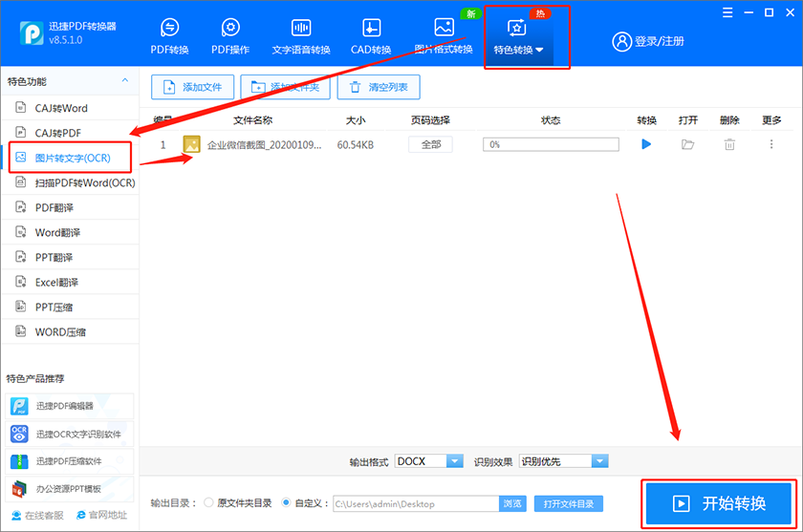The width and height of the screenshot is (803, 532).
Task: Open the 全部 page selection
Action: coord(430,144)
